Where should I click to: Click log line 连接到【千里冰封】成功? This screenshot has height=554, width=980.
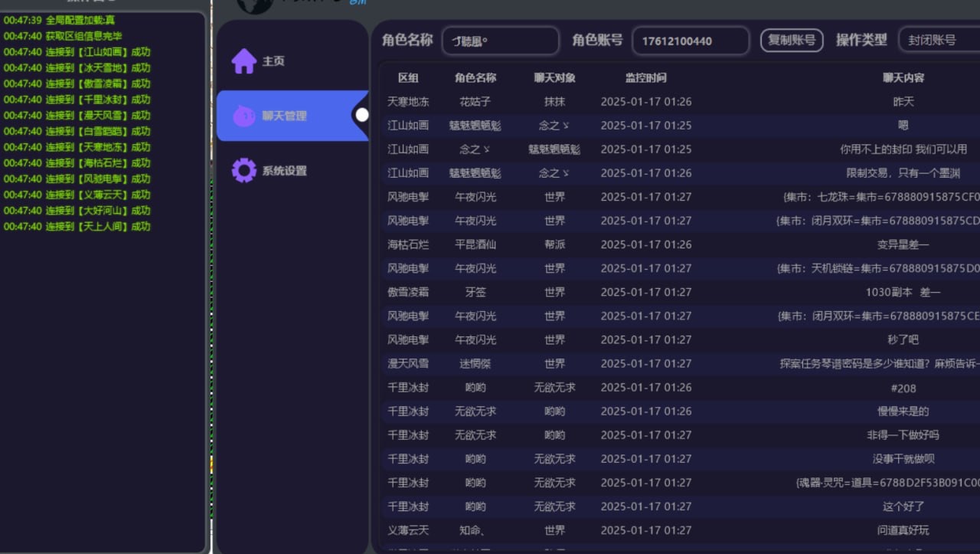[77, 100]
